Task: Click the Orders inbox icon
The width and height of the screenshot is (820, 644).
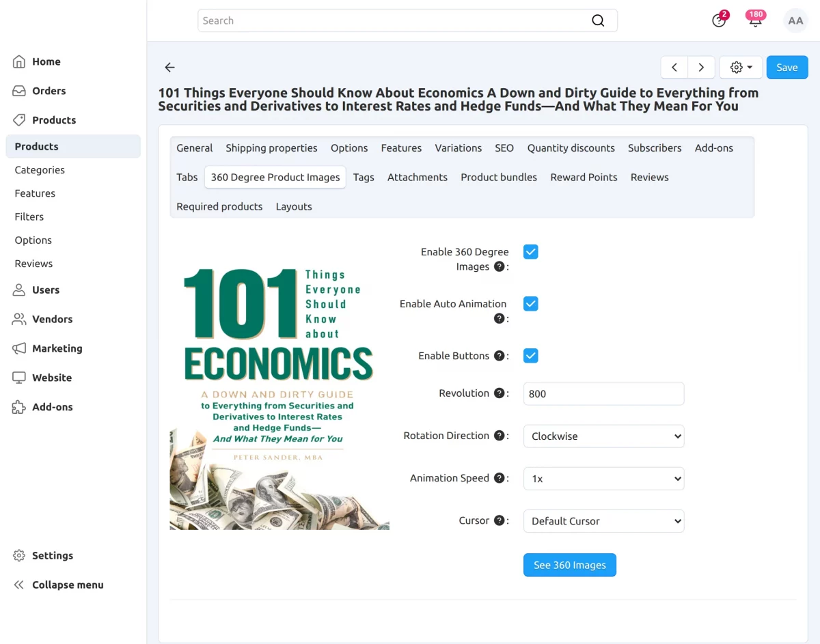Action: click(x=19, y=91)
